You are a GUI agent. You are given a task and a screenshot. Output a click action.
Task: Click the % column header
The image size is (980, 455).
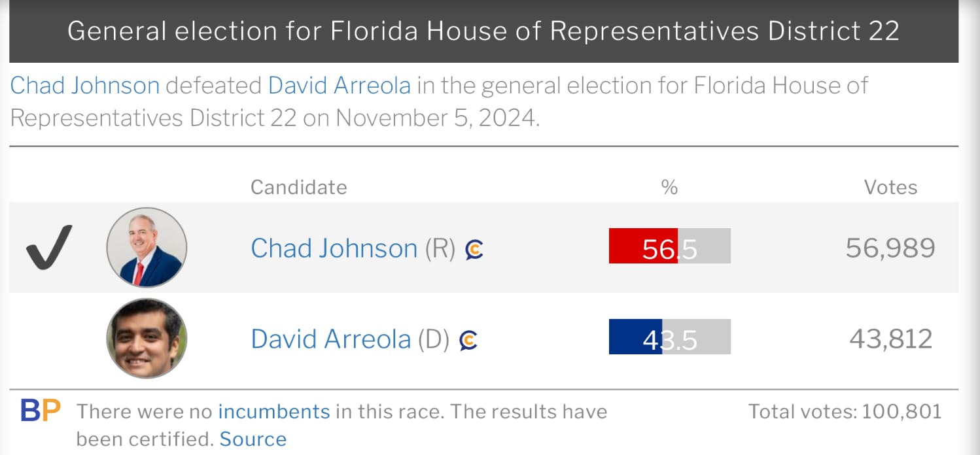coord(669,188)
